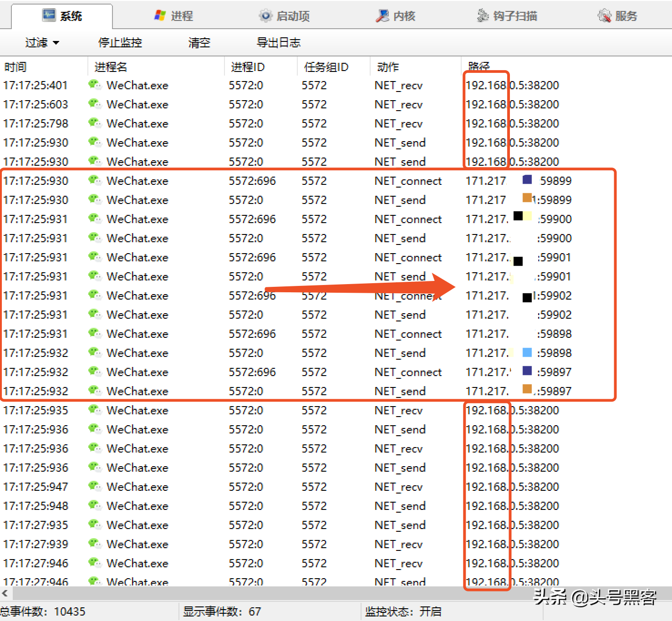The image size is (672, 621).
Task: Switch to the 系统 tab
Action: pyautogui.click(x=62, y=16)
